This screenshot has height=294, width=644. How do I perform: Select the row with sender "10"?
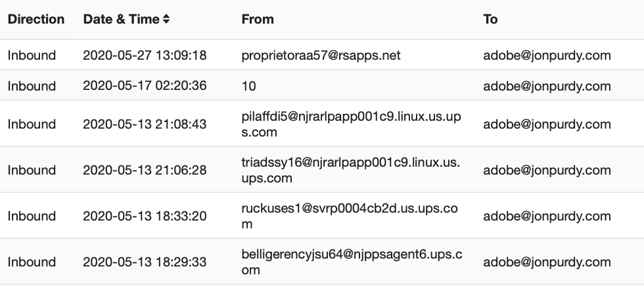pyautogui.click(x=249, y=86)
